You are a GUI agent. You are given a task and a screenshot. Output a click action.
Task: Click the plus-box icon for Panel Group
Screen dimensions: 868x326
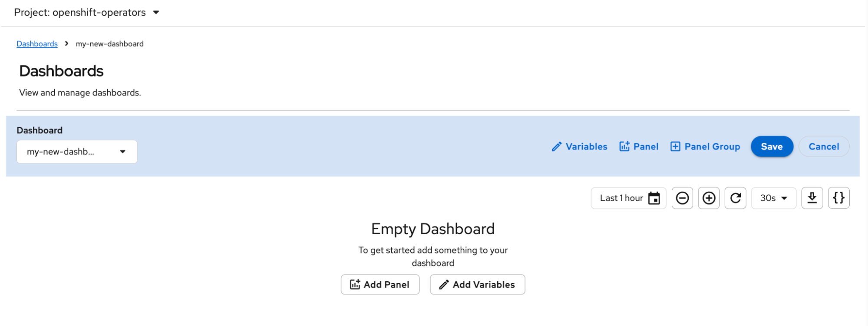pyautogui.click(x=675, y=146)
